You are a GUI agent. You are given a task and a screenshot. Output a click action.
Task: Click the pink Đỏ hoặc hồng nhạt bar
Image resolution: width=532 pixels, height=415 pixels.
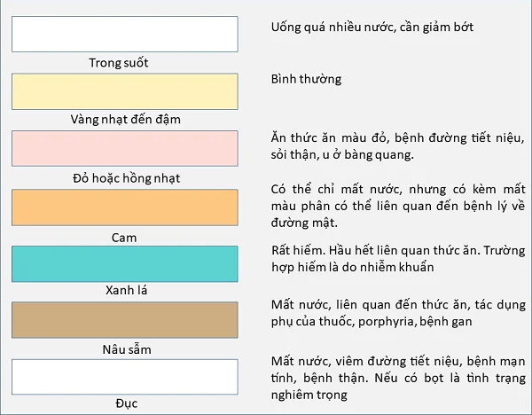[x=125, y=148]
